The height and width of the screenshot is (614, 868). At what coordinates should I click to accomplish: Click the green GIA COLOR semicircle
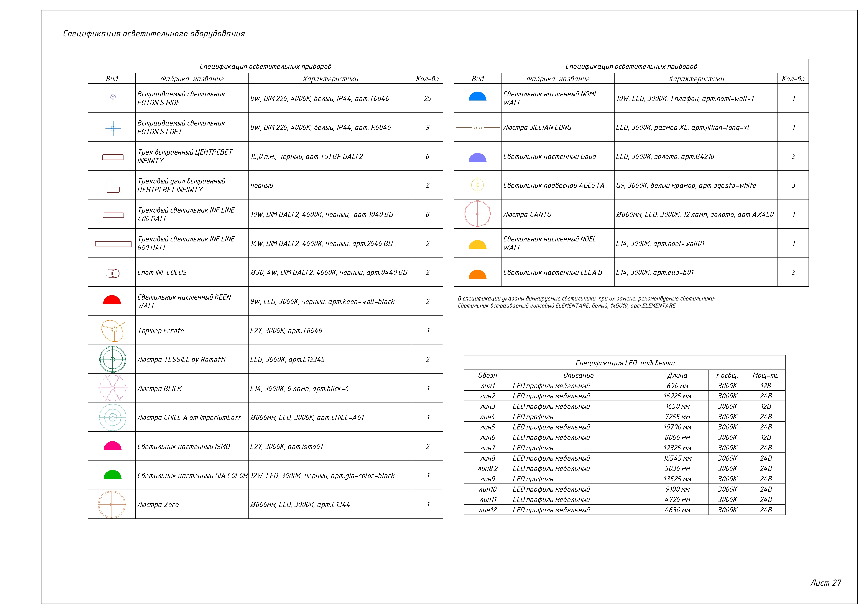[112, 475]
